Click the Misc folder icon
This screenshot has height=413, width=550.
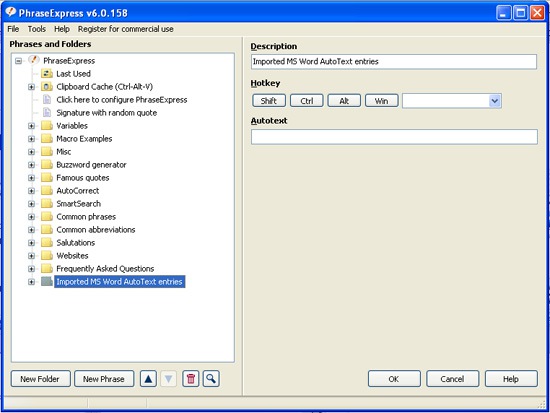(47, 152)
